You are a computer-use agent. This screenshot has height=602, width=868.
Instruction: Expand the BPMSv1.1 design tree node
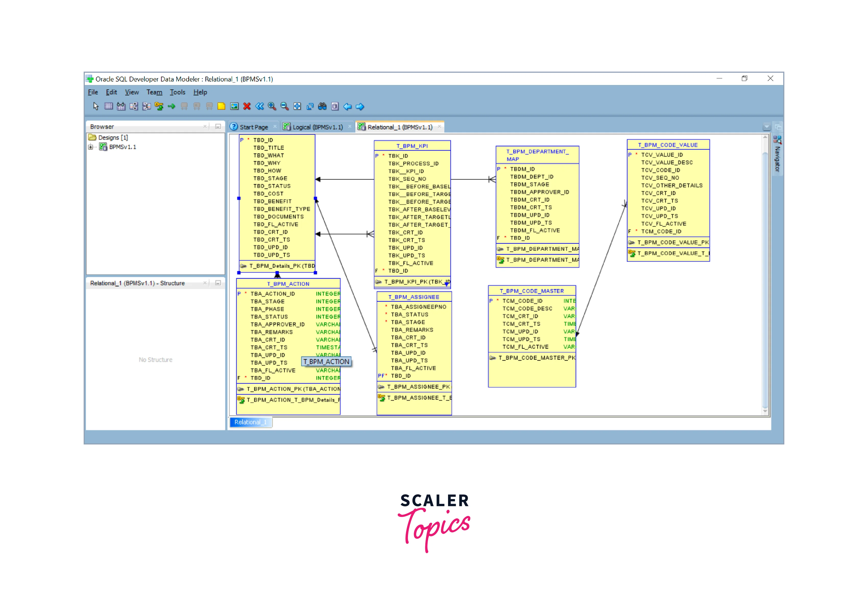(90, 147)
